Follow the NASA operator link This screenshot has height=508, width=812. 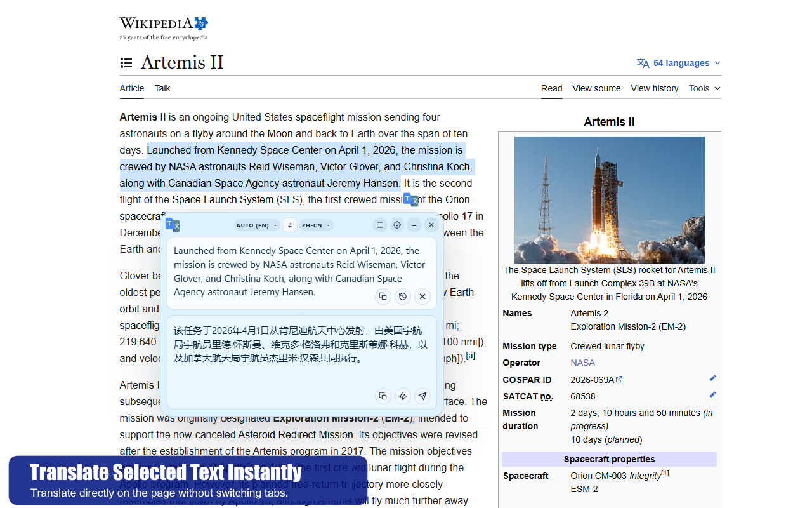click(x=582, y=363)
